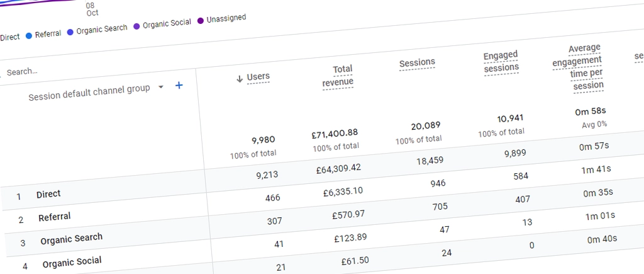Screen dimensions: 644x274
Task: Click the Sessions column header
Action: 417,62
